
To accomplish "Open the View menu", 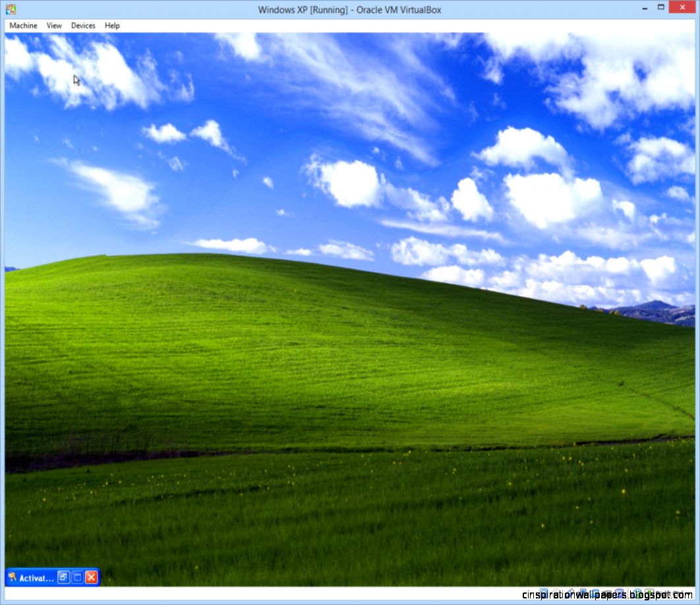I will (53, 26).
